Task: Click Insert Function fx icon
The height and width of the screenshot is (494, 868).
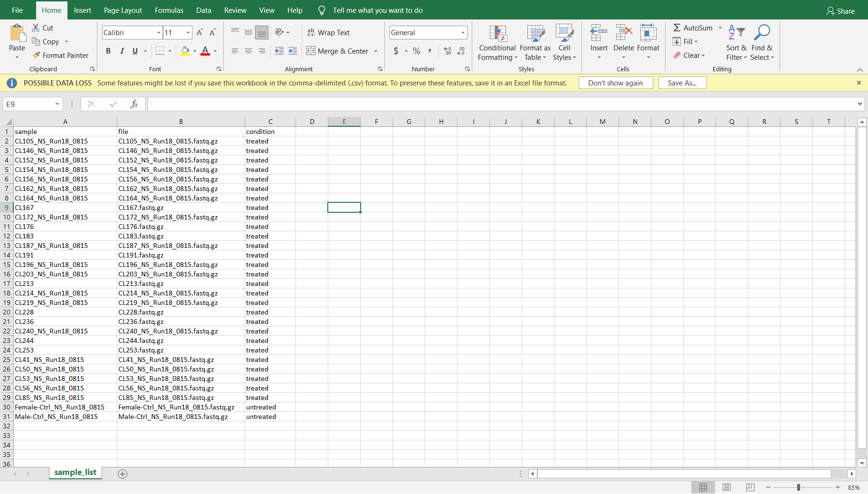Action: point(134,104)
